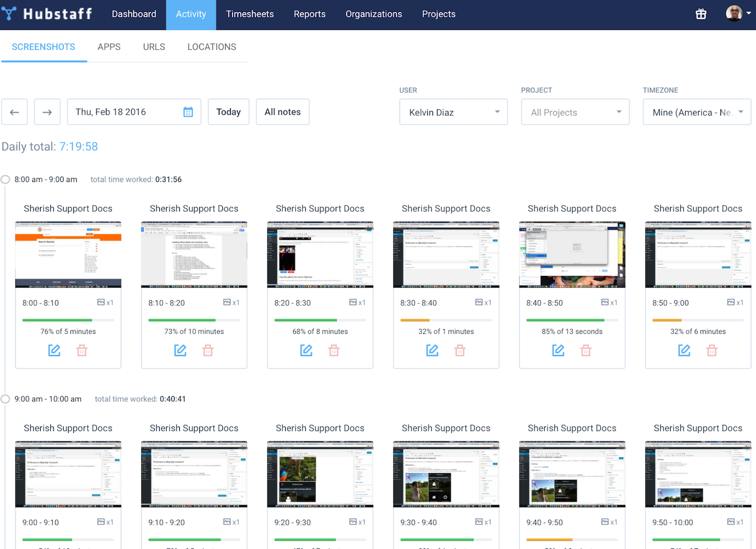
Task: Delete the 8:00 - 8:10 screenshot entry
Action: 82,350
